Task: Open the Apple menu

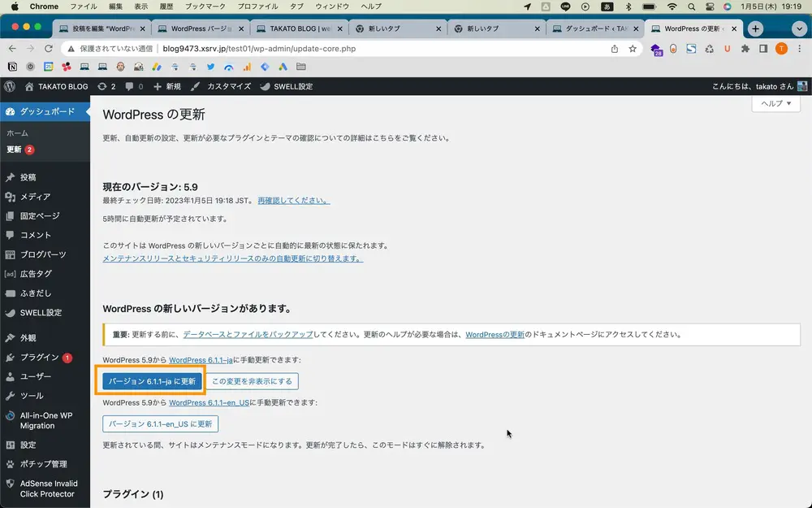Action: tap(15, 7)
